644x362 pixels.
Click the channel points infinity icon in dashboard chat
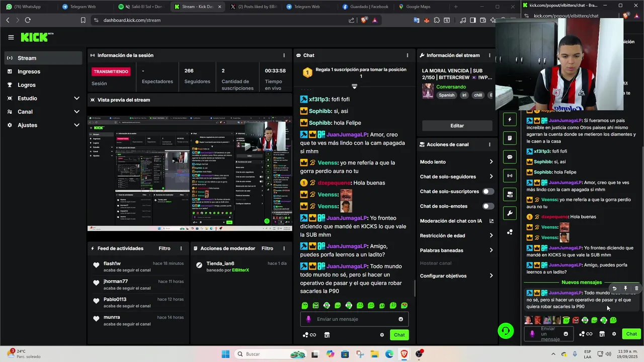(x=309, y=335)
